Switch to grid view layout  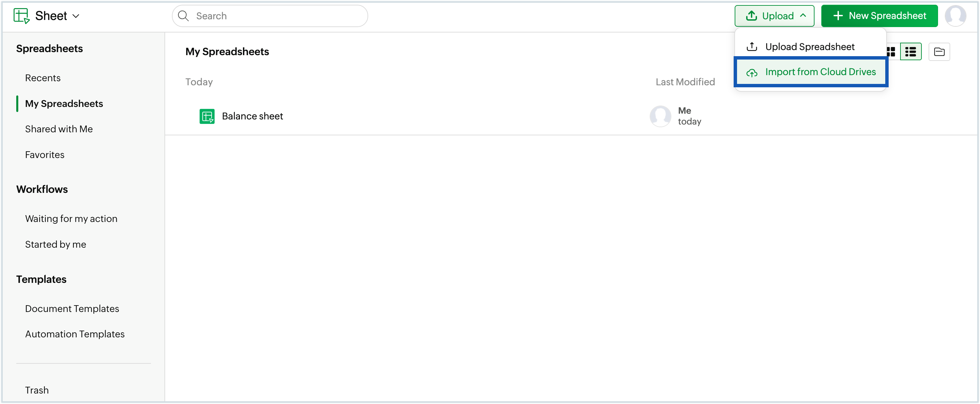coord(891,51)
